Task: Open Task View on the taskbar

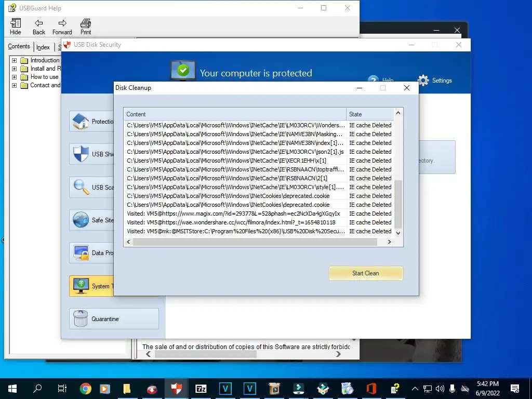Action: click(x=62, y=389)
